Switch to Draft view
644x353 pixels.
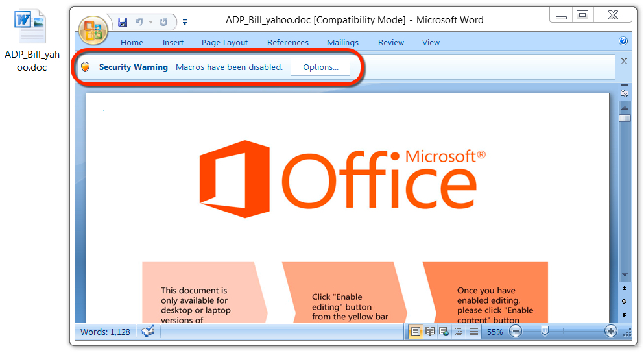click(473, 332)
